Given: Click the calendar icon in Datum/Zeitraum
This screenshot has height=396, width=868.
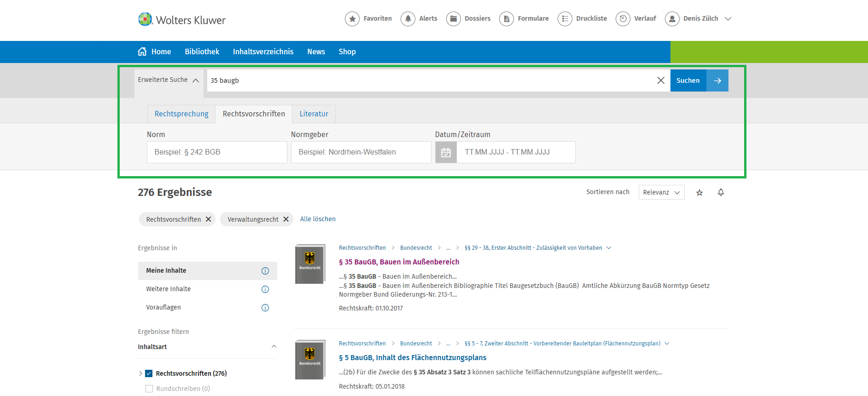Looking at the screenshot, I should point(446,153).
